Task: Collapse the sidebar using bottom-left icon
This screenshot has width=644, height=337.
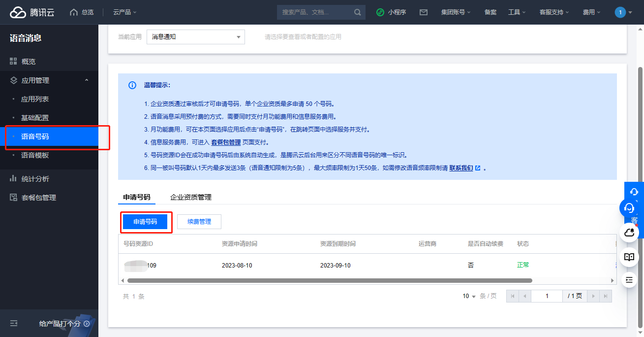Action: coord(14,323)
